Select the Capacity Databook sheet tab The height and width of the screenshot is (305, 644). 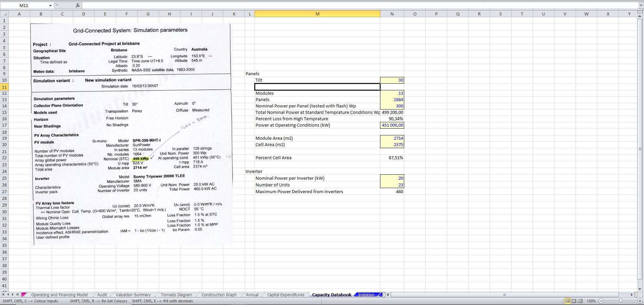331,295
